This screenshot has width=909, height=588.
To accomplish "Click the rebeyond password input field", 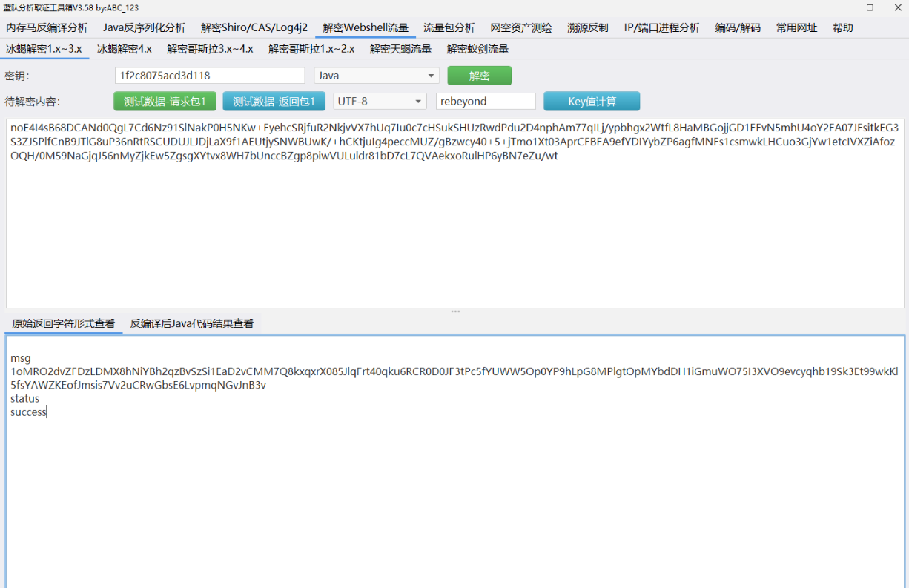I will click(x=486, y=101).
